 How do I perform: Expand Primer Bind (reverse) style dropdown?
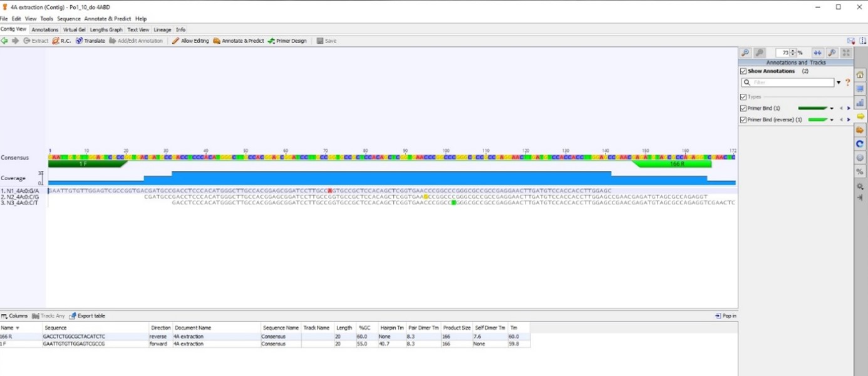pyautogui.click(x=832, y=119)
